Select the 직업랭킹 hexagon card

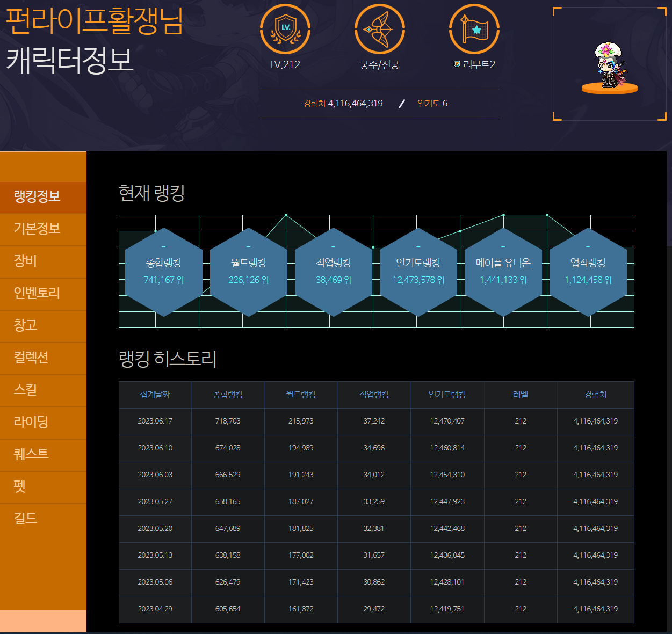(334, 272)
